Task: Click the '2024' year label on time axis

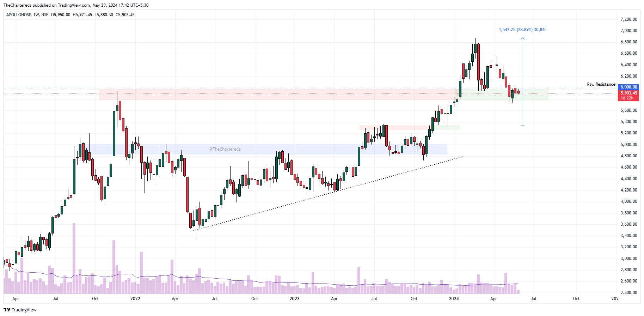Action: pyautogui.click(x=454, y=299)
